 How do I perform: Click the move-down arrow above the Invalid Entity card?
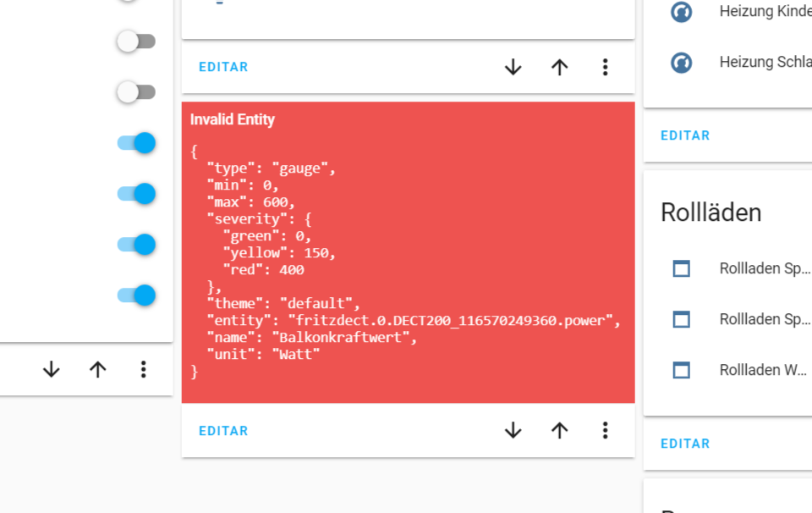[513, 67]
